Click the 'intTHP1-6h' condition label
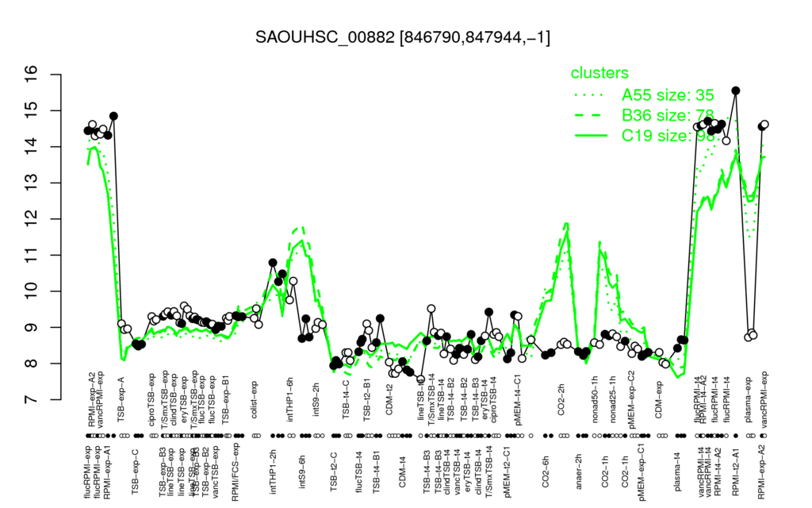Screen dimensions: 812x508 [290, 398]
